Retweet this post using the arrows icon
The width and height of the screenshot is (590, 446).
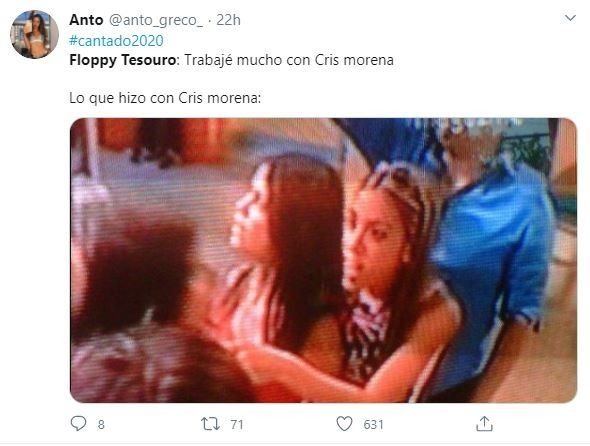point(210,424)
